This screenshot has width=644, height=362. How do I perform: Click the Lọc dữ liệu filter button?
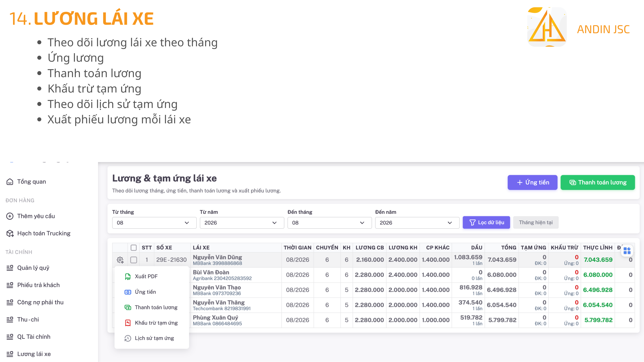click(486, 222)
